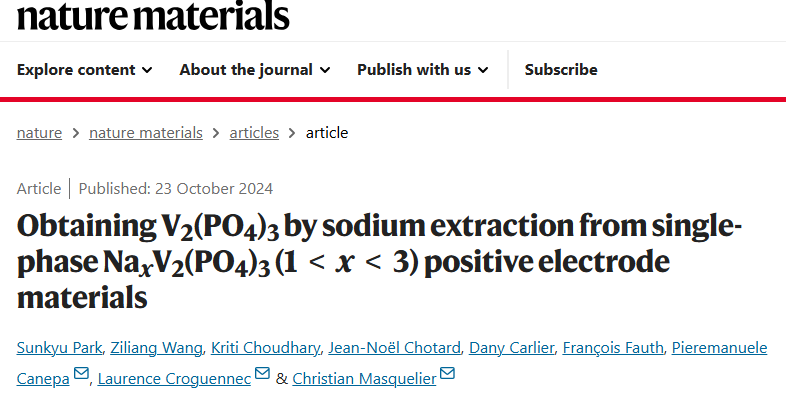Click author Dany Carlier
786x398 pixels.
511,347
